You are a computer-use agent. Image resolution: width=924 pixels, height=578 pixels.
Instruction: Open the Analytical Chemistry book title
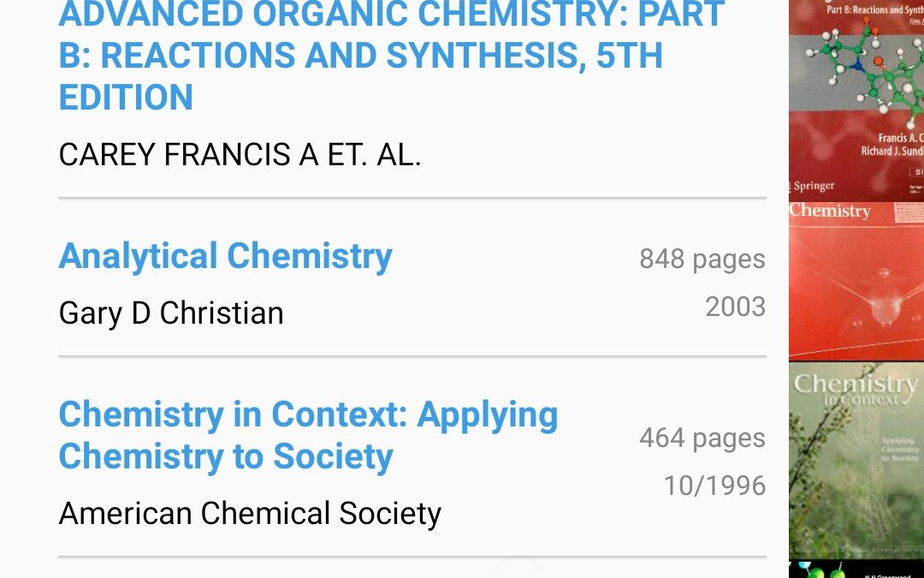tap(226, 256)
